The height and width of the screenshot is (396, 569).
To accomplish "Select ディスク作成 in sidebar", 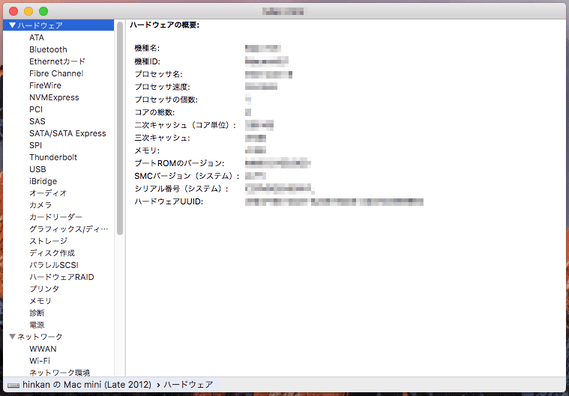I will pos(52,253).
